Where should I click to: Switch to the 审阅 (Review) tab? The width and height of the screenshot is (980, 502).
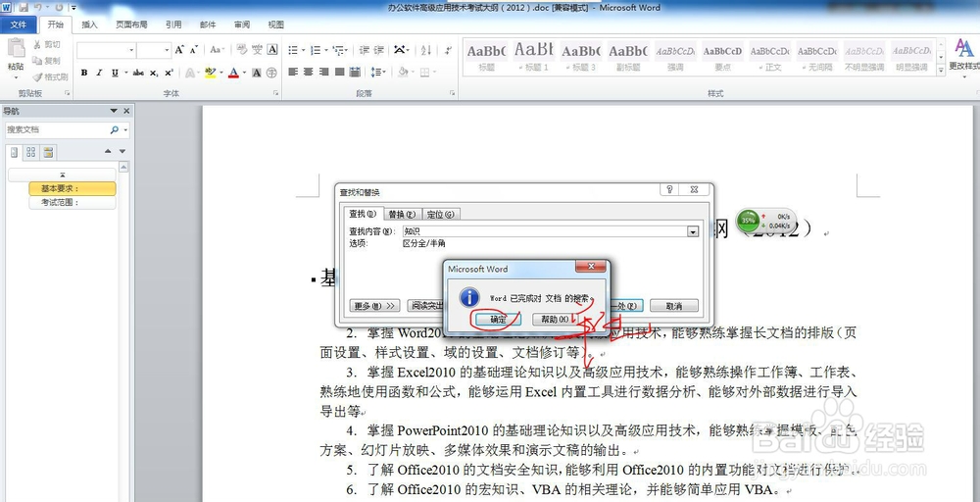coord(242,25)
